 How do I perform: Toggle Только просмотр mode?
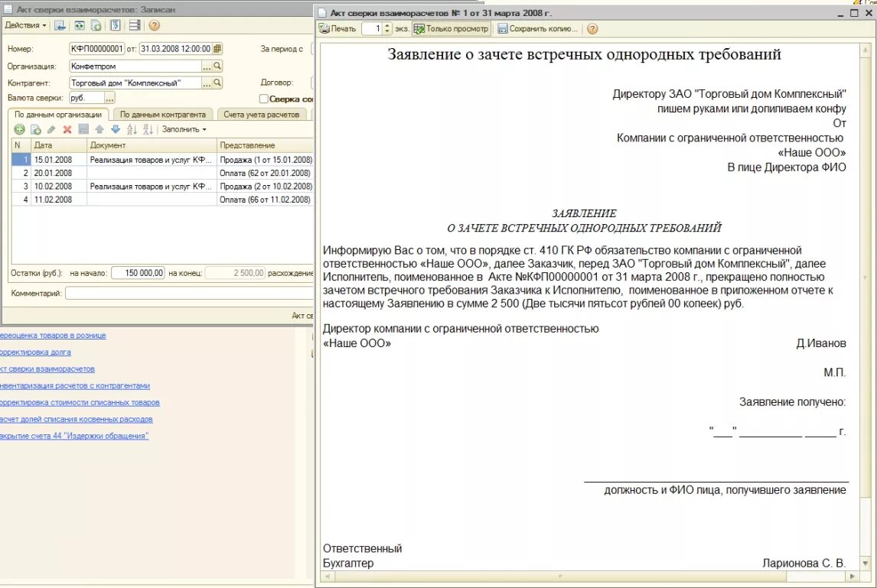(451, 28)
